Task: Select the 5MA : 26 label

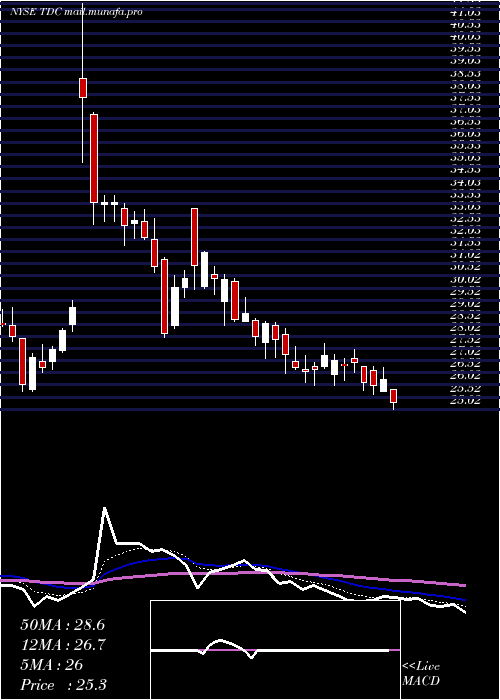Action: [52, 665]
